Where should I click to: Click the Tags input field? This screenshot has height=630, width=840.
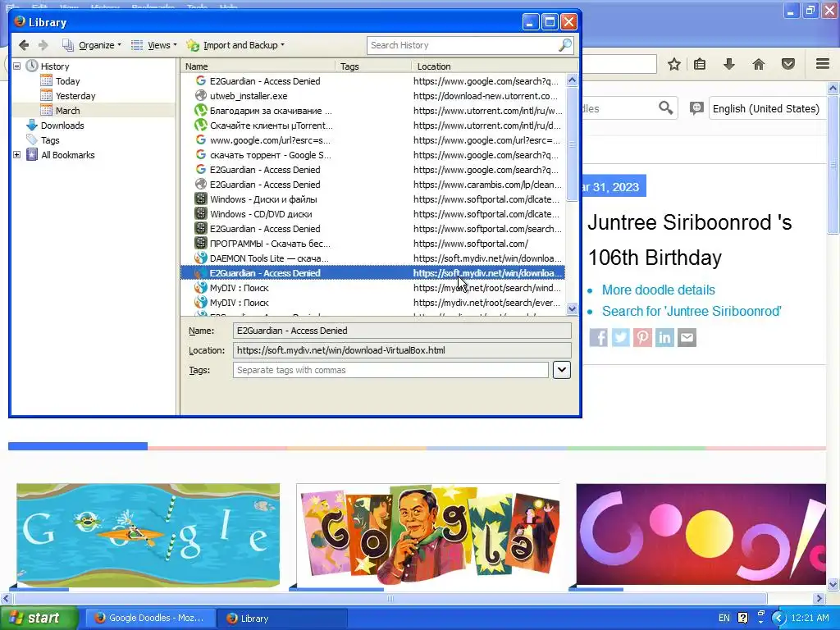pyautogui.click(x=390, y=370)
